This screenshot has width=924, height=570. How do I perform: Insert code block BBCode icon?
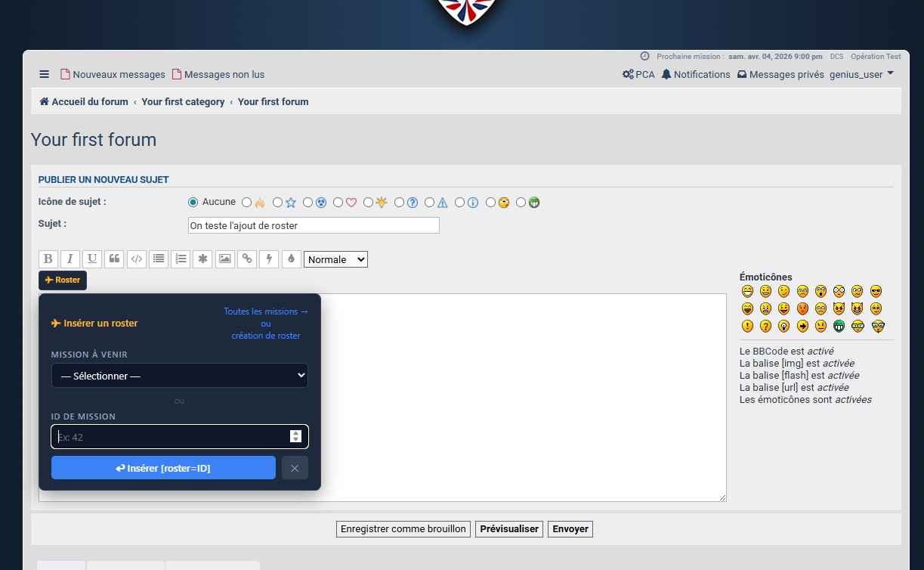click(137, 259)
